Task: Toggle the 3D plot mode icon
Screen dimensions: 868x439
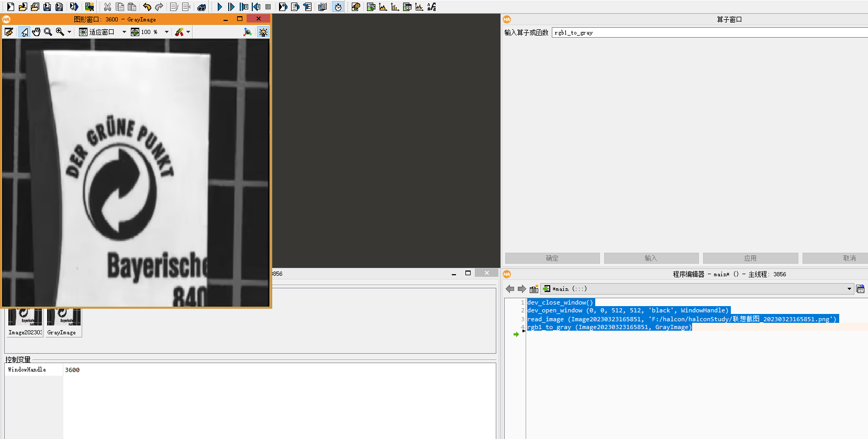Action: click(248, 32)
